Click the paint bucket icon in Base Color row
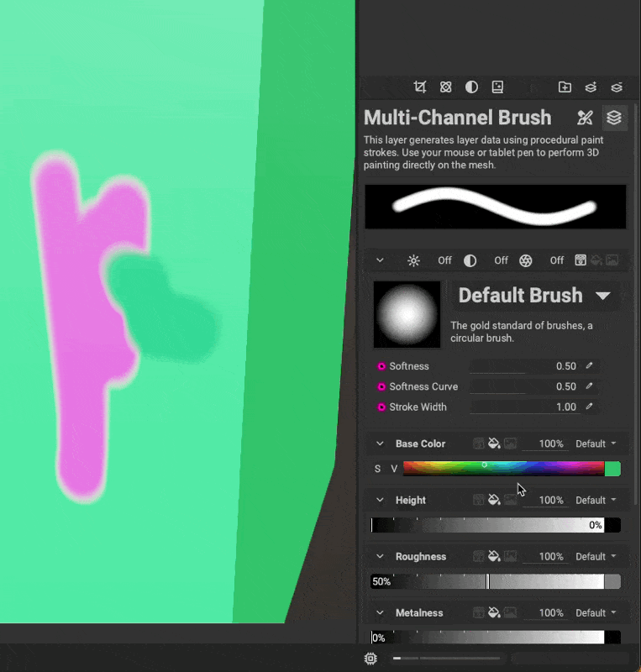The width and height of the screenshot is (641, 672). [494, 444]
